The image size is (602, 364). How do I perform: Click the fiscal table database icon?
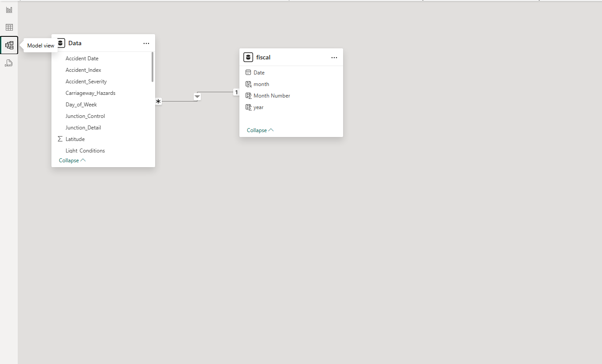248,57
